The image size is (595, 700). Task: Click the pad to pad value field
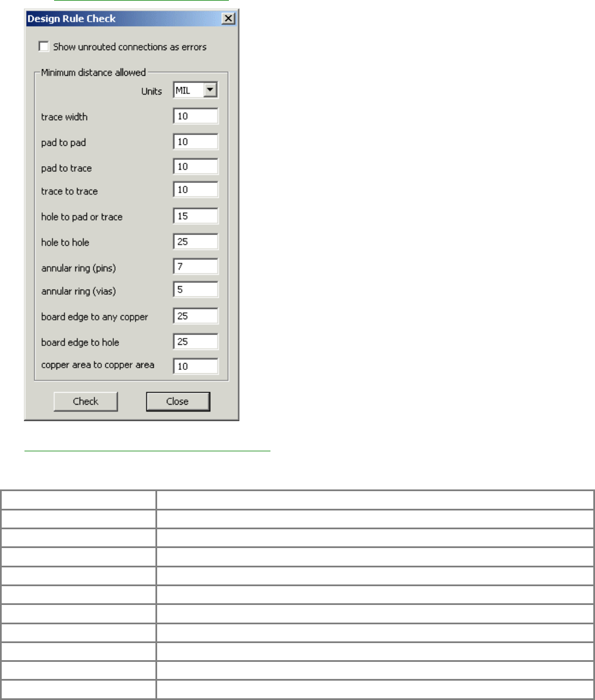[196, 142]
